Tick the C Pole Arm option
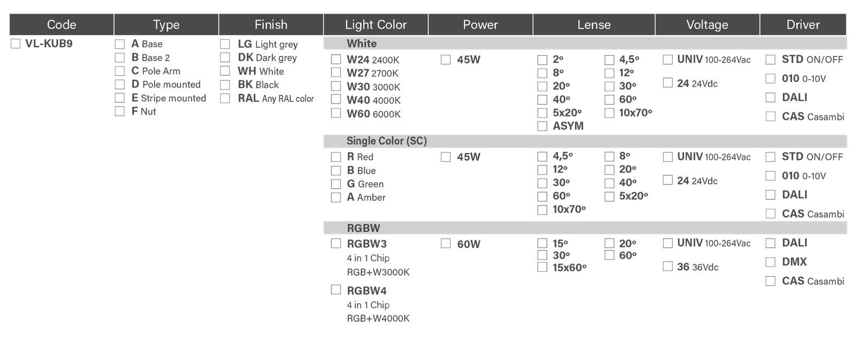The height and width of the screenshot is (338, 868). point(119,71)
